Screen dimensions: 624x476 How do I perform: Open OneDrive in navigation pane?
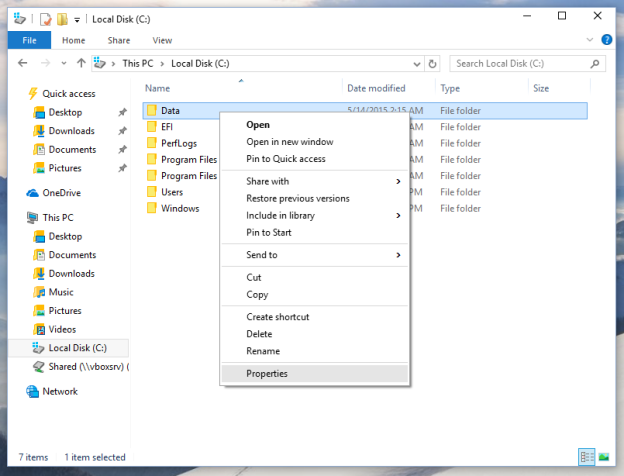coord(61,193)
